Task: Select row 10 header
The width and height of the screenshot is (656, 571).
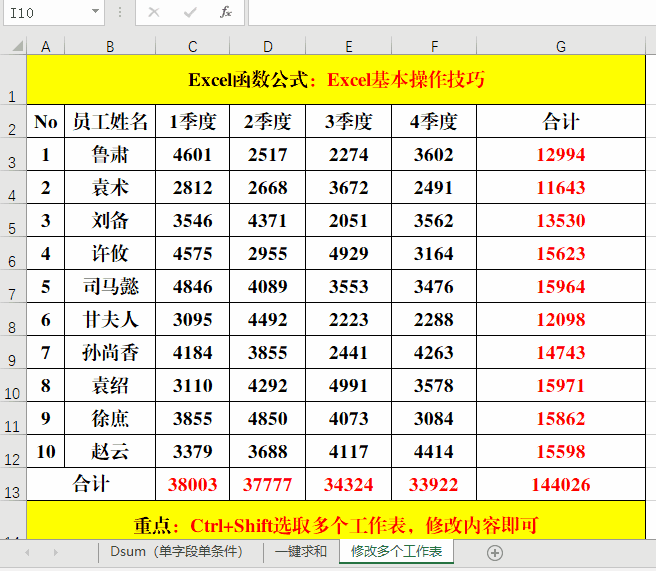Action: (x=13, y=386)
